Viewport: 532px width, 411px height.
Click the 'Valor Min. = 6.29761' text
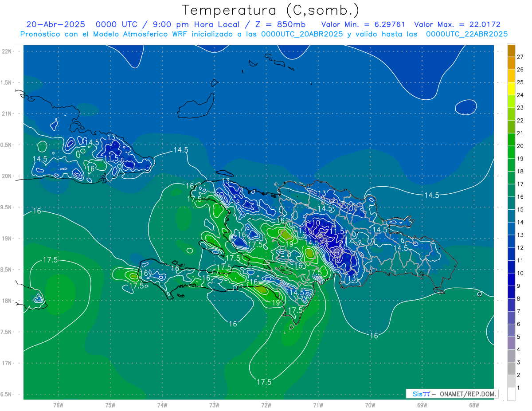(x=363, y=25)
